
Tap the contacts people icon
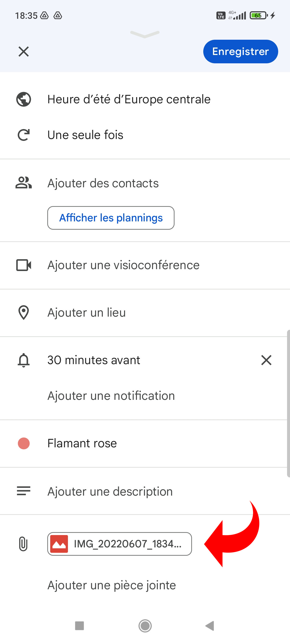pos(24,183)
